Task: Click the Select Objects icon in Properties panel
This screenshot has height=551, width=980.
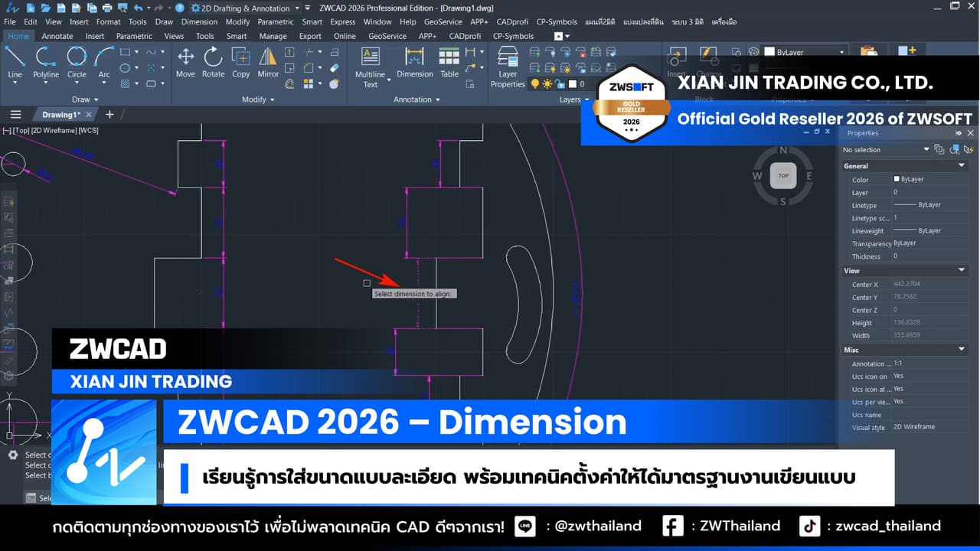Action: pos(953,149)
